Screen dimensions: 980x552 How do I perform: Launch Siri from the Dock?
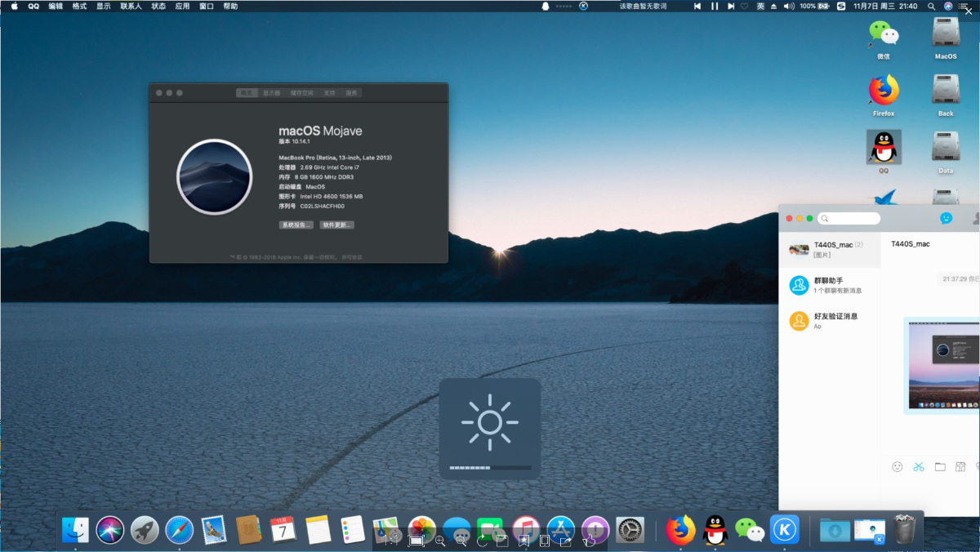(x=110, y=530)
